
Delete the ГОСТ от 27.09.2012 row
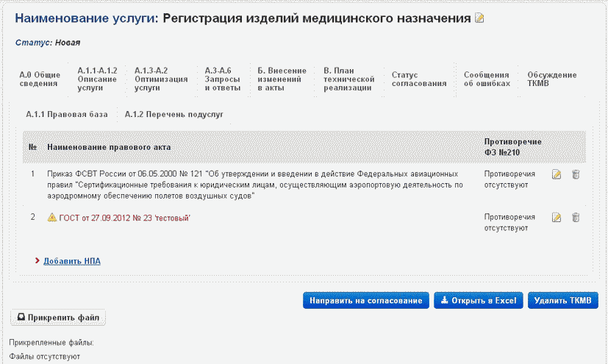(x=576, y=218)
